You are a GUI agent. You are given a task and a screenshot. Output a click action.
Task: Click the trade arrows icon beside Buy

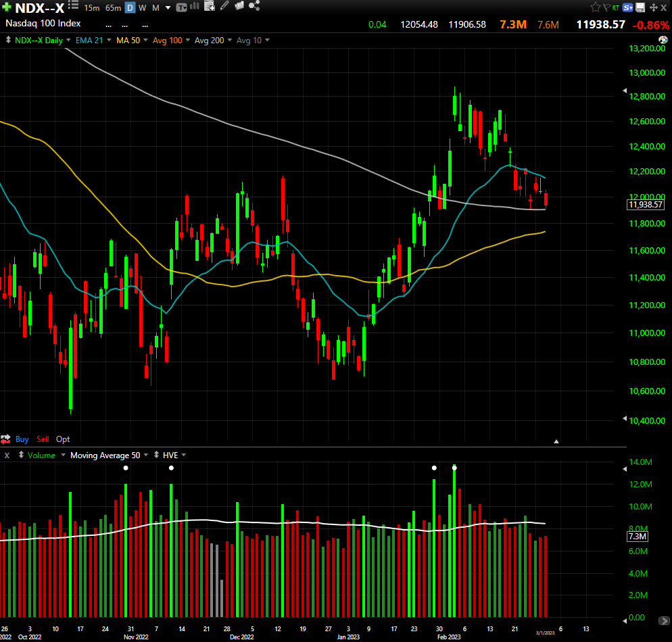point(5,439)
